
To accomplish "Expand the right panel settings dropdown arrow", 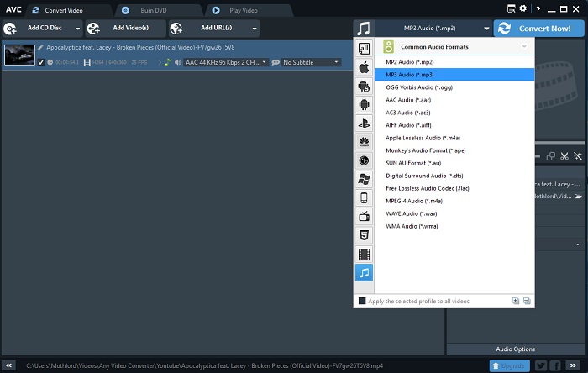I will click(x=578, y=244).
